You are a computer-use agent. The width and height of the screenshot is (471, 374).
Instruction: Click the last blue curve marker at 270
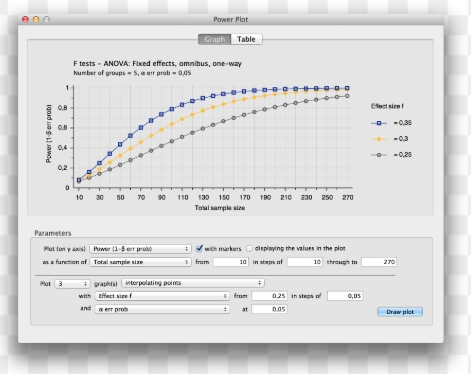[x=347, y=88]
